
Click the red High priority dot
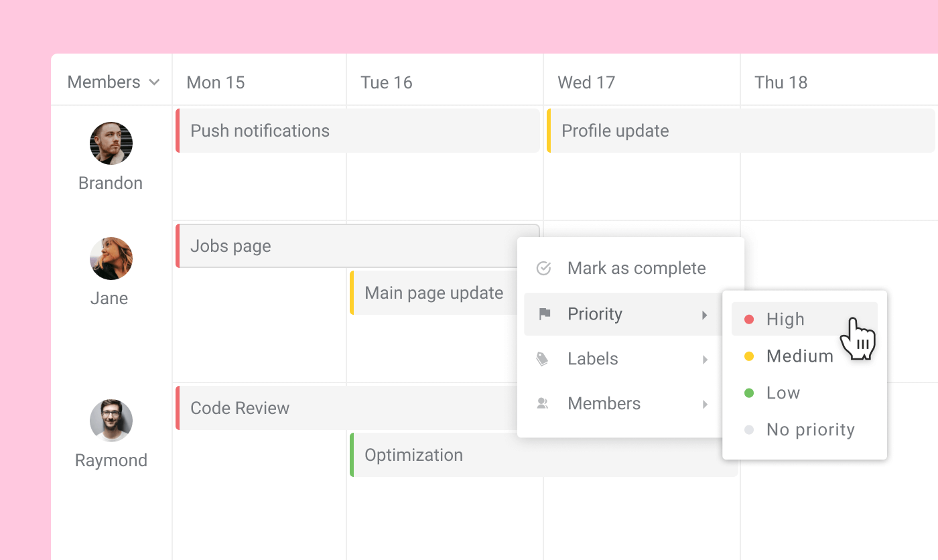[748, 319]
